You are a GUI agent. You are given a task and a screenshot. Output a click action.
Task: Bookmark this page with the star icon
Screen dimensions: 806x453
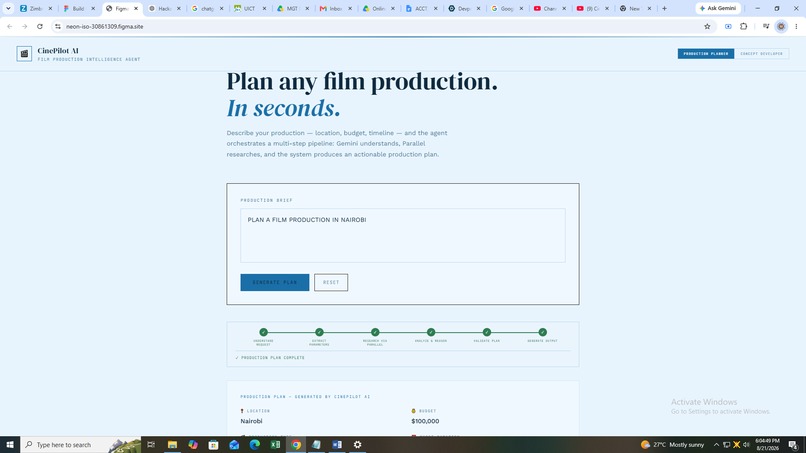click(707, 26)
